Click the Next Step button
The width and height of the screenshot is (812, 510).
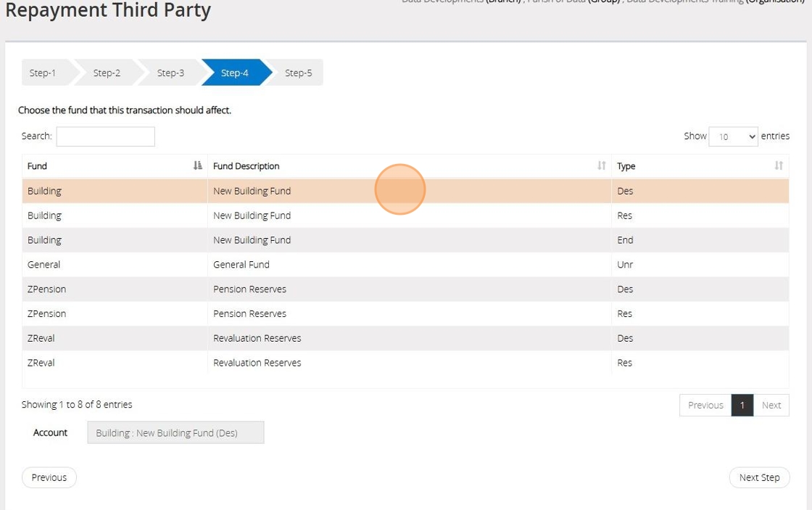click(x=759, y=477)
